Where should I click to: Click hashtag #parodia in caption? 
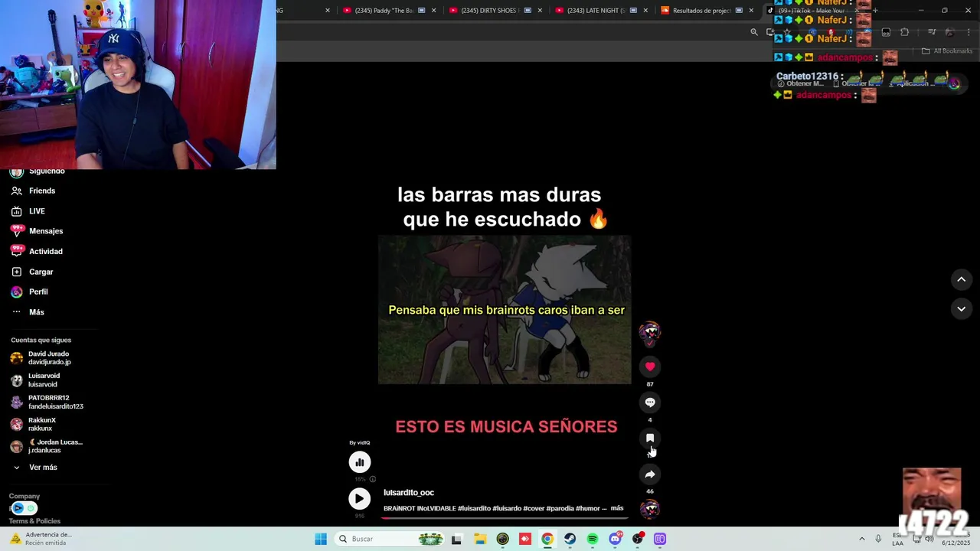560,508
